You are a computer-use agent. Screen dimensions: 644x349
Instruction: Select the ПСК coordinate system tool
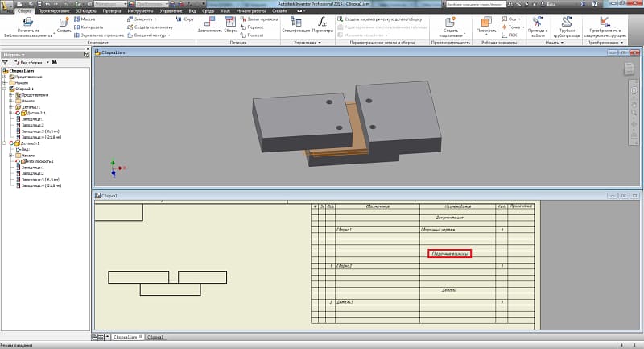pyautogui.click(x=510, y=35)
